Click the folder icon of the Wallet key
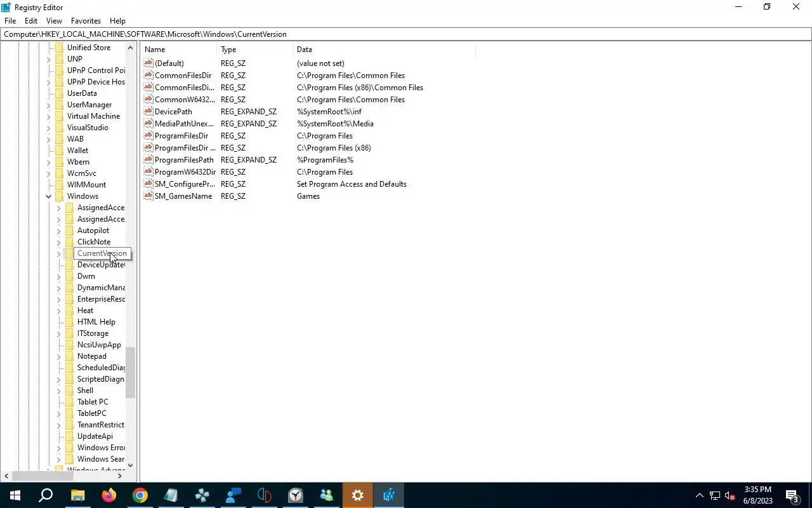 coord(59,150)
